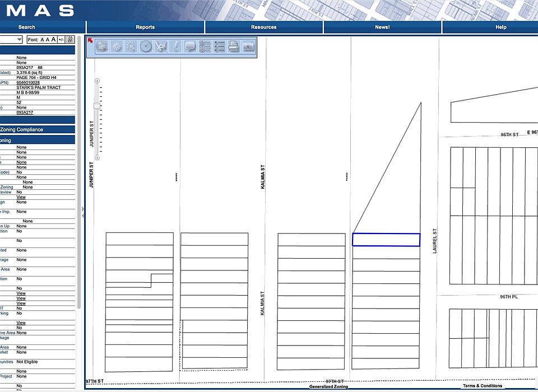The image size is (538, 392).
Task: Click the camera snapshot icon
Action: pyautogui.click(x=248, y=46)
